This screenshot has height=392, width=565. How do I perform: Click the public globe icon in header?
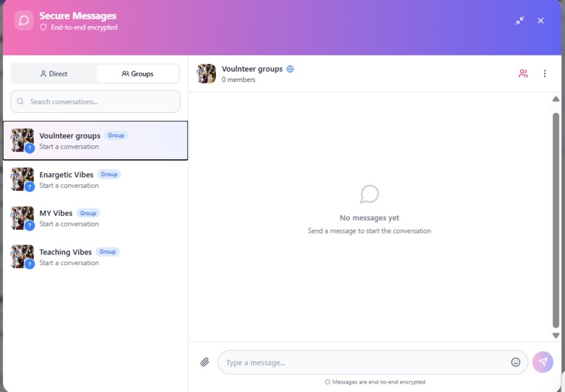coord(290,69)
